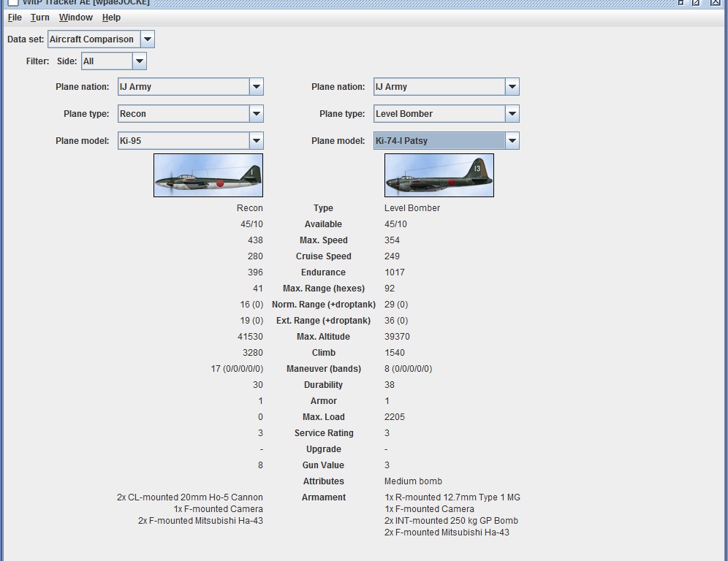Open the Window menu
Screen dimensions: 728x561
(76, 18)
